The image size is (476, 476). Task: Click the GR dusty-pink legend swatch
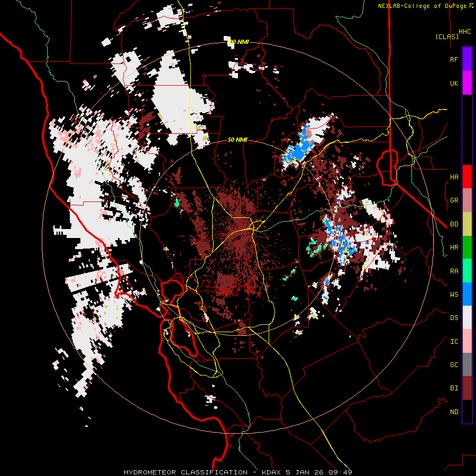467,200
